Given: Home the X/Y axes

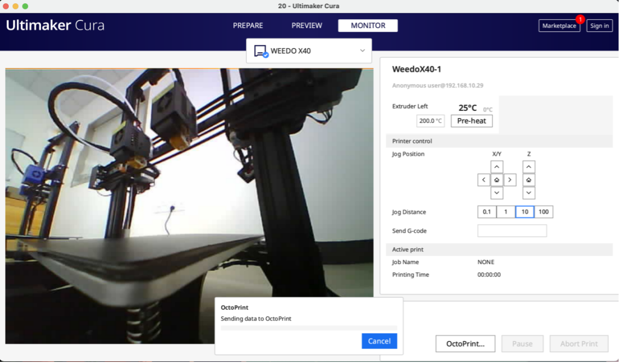Looking at the screenshot, I should (496, 180).
